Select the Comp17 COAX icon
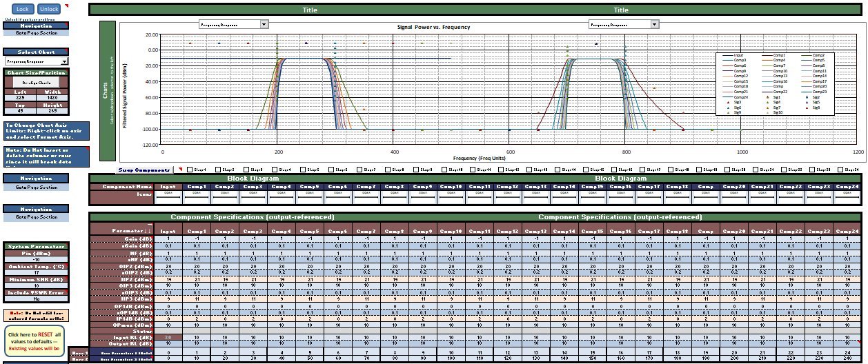Viewport: 868px width, 364px height. click(649, 198)
